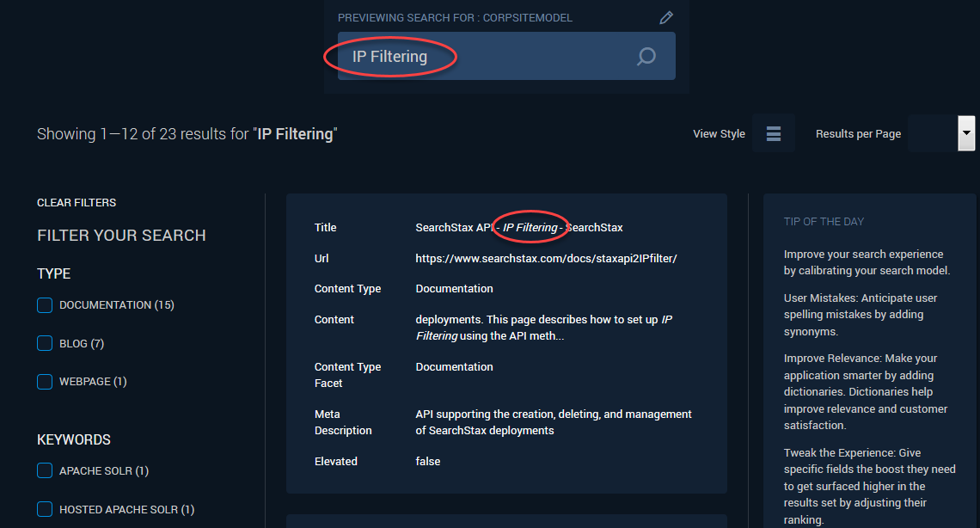Click the 'TYPE' facet heading
This screenshot has width=980, height=528.
(54, 273)
